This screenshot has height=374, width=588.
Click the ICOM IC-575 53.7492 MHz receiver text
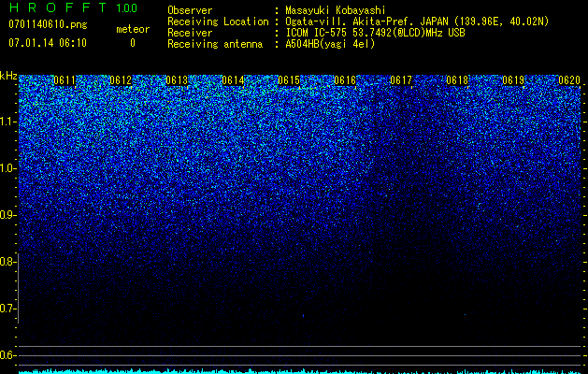pyautogui.click(x=375, y=33)
